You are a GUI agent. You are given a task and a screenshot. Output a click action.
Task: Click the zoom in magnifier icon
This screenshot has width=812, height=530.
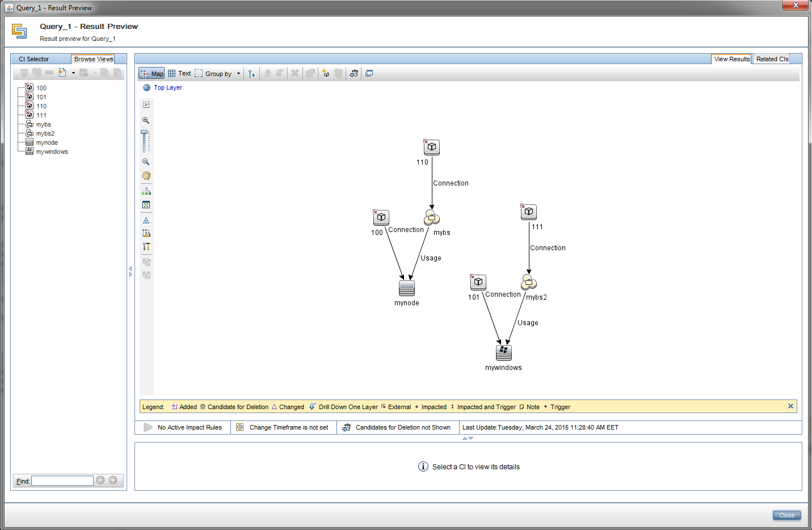pyautogui.click(x=146, y=120)
